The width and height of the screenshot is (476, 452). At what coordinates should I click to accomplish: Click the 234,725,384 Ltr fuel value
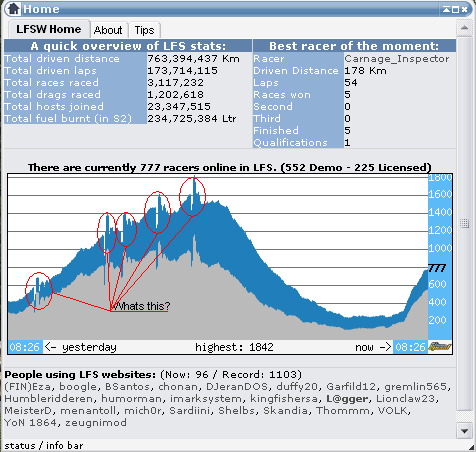pyautogui.click(x=192, y=119)
